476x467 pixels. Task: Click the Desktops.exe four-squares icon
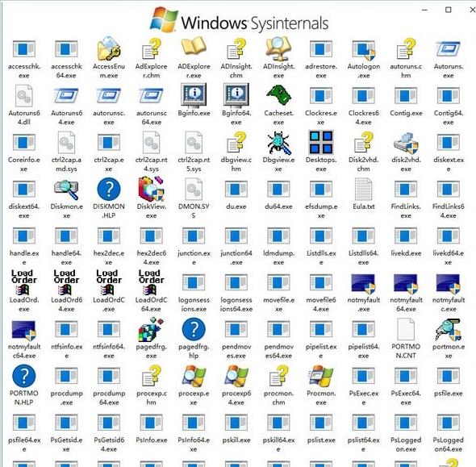coord(321,142)
